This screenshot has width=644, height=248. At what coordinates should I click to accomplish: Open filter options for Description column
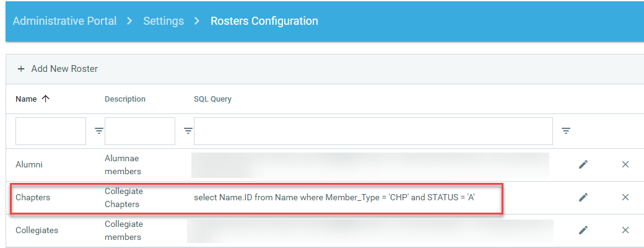pyautogui.click(x=188, y=131)
